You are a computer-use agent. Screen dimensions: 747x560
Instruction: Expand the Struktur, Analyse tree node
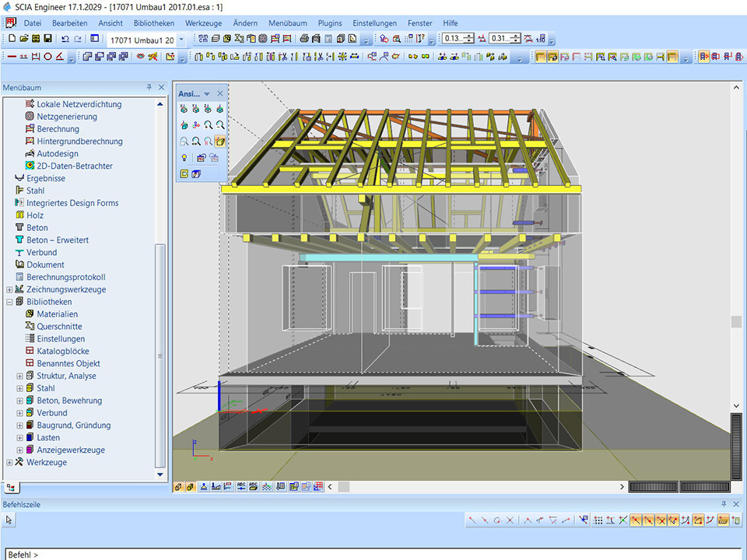pos(20,376)
